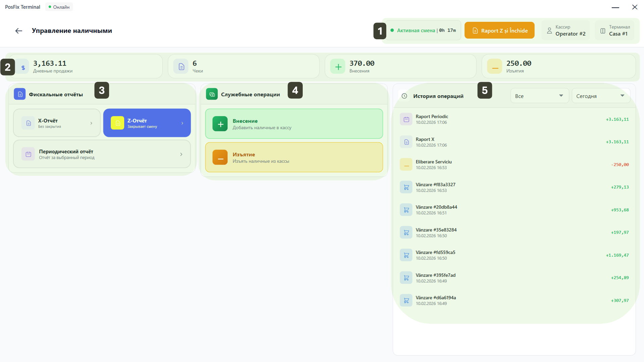Select Внесение to add cash

[x=294, y=124]
